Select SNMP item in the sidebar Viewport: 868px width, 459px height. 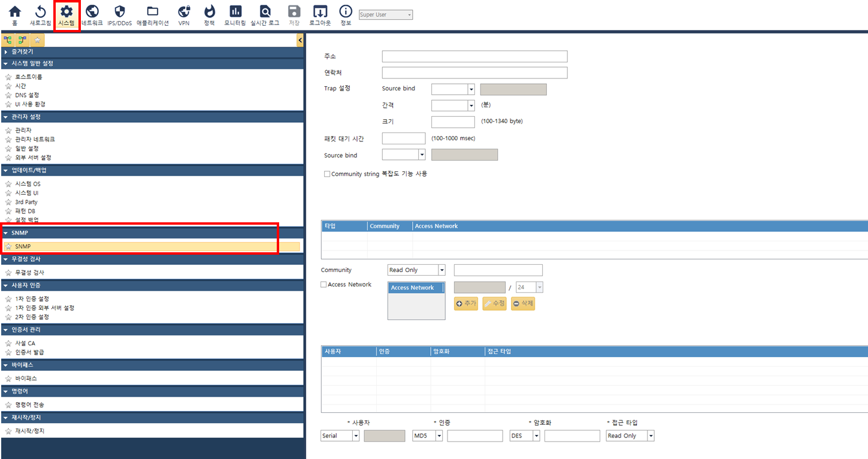coord(152,247)
